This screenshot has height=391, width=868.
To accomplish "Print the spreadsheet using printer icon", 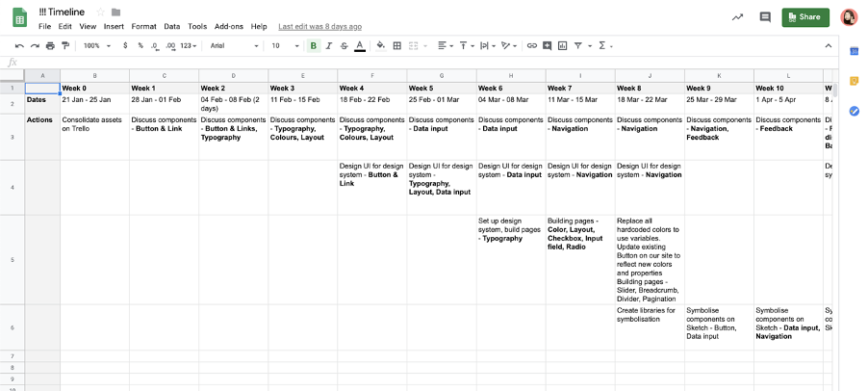I will pos(50,45).
